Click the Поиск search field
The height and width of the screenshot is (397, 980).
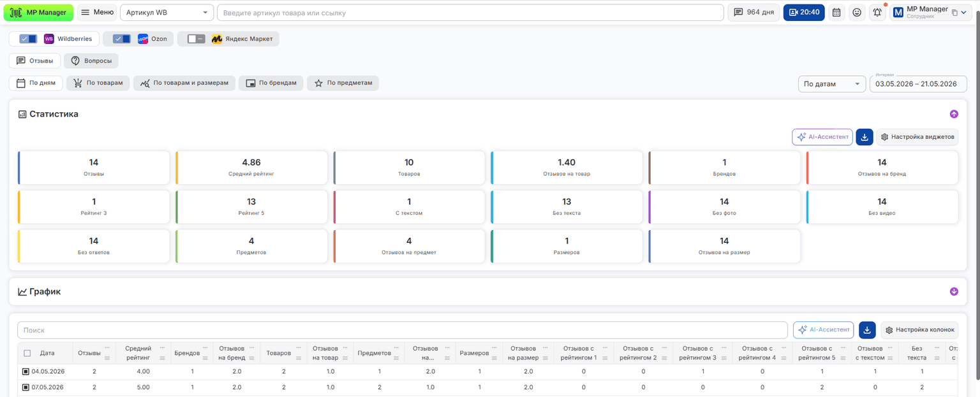tap(403, 330)
